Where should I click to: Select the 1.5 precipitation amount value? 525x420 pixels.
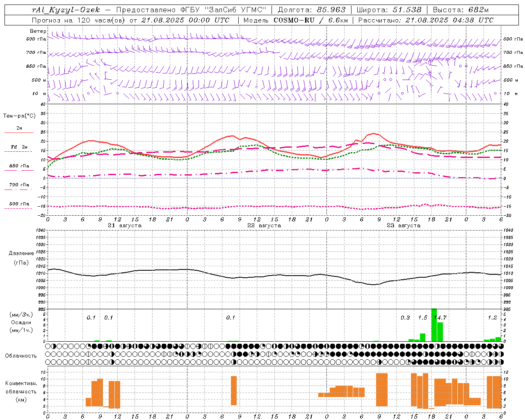(x=422, y=317)
